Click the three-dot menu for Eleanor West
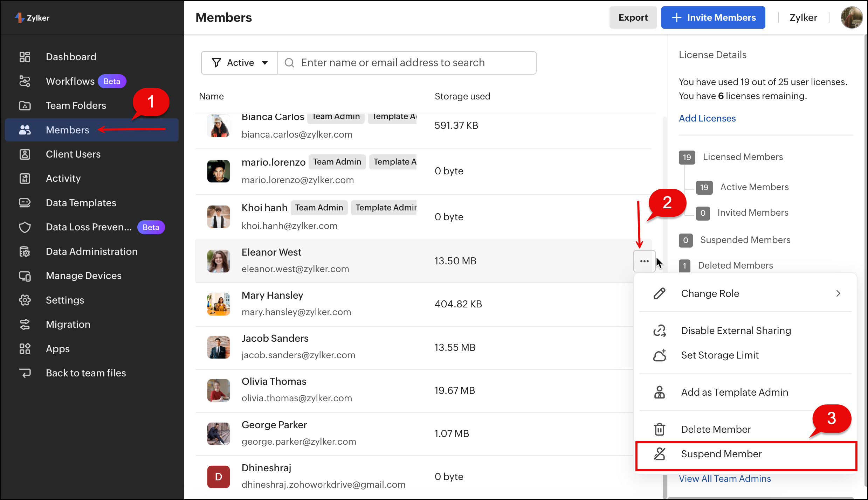 [x=644, y=261]
